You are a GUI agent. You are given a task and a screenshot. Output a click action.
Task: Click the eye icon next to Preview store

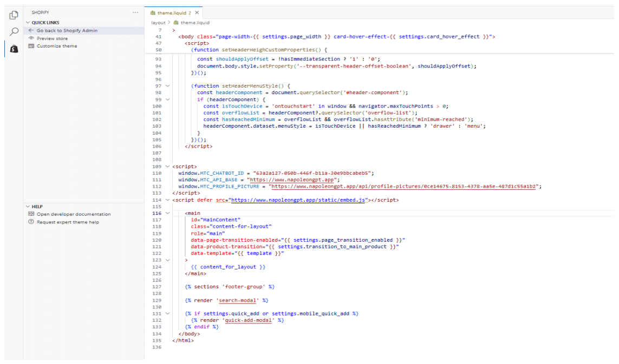coord(31,38)
